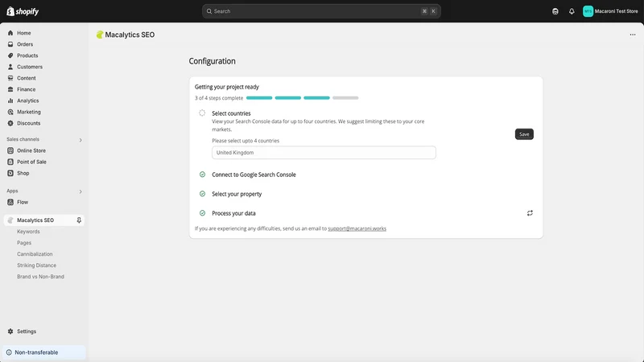
Task: Click the Connect to Google Search Console checkmark
Action: [202, 175]
